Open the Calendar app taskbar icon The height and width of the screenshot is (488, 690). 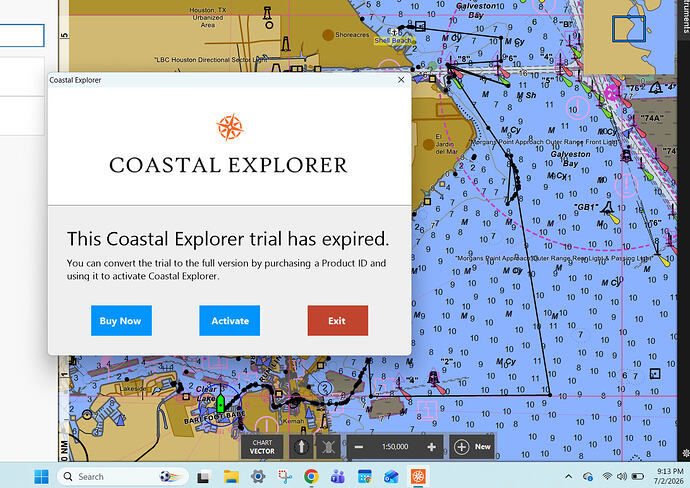pyautogui.click(x=365, y=477)
